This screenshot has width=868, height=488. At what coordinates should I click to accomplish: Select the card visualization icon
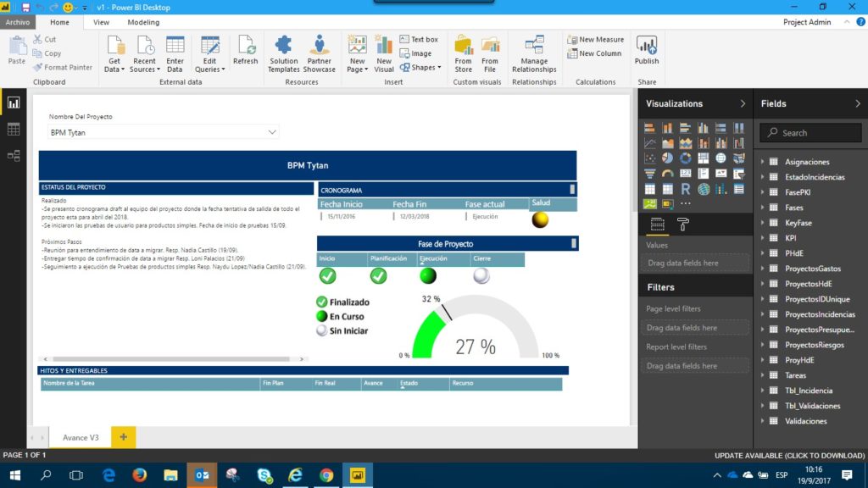point(685,174)
